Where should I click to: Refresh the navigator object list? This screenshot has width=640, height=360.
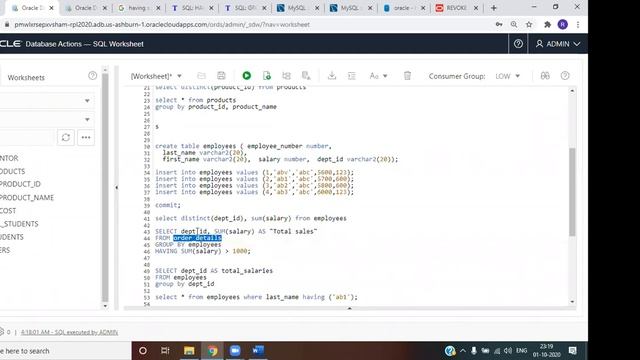[x=66, y=138]
